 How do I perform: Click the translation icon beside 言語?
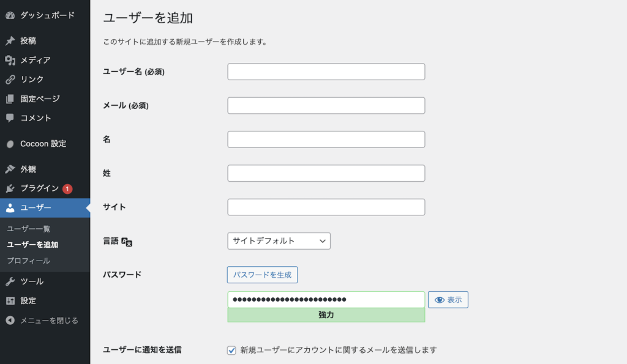[127, 241]
